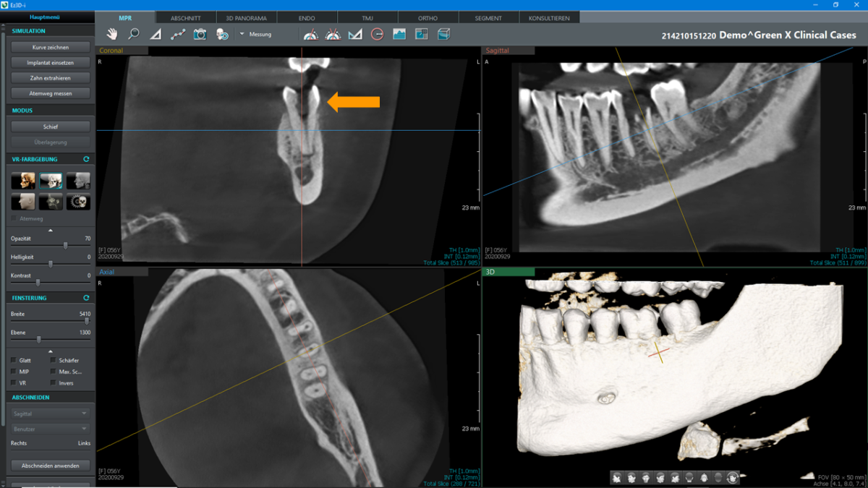Screen dimensions: 868x488
Task: Select the MPR tab
Action: [125, 18]
